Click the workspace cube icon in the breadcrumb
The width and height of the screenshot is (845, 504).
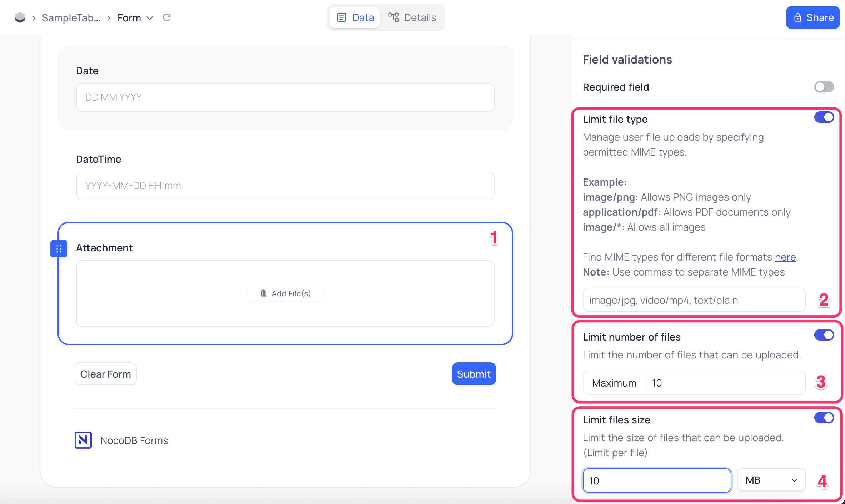coord(20,17)
